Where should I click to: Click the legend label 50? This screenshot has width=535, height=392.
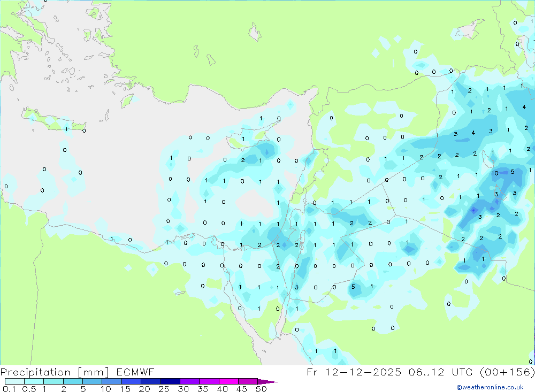click(261, 389)
